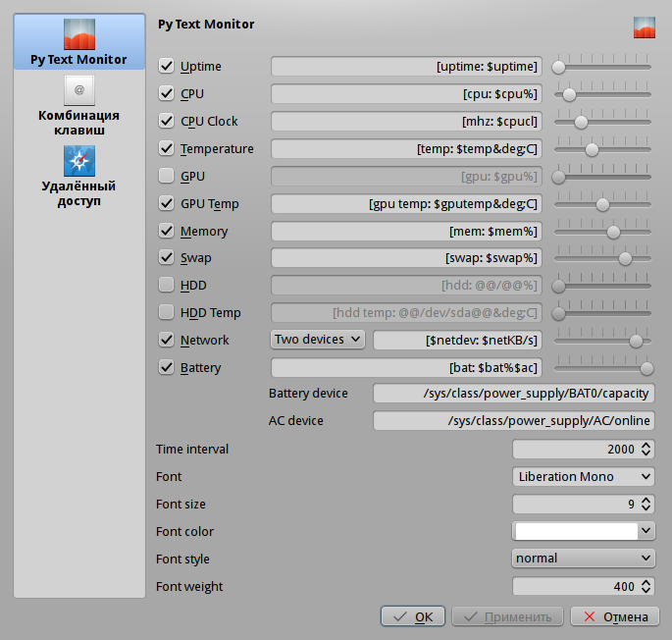Screen dimensions: 672x640
Task: Click the Temperature position slider handle
Action: [592, 149]
